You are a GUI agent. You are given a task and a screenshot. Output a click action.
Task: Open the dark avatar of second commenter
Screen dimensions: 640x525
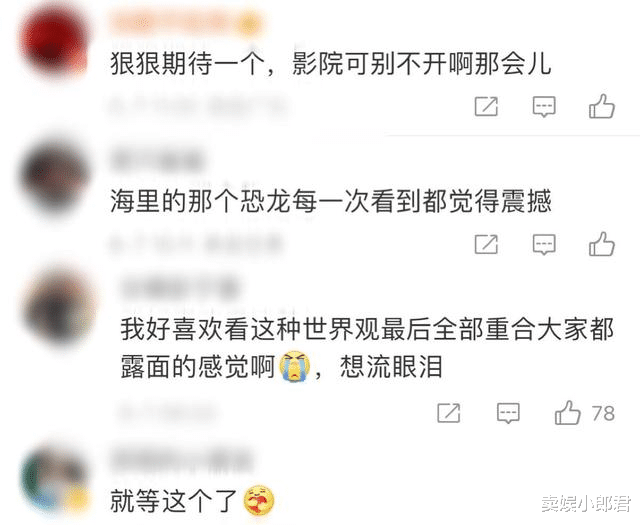[54, 175]
